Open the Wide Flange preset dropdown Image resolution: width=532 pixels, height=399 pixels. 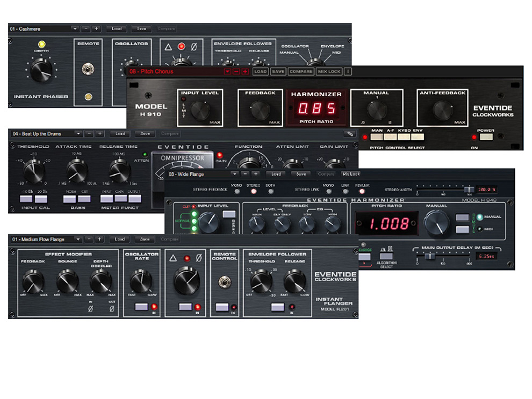235,175
